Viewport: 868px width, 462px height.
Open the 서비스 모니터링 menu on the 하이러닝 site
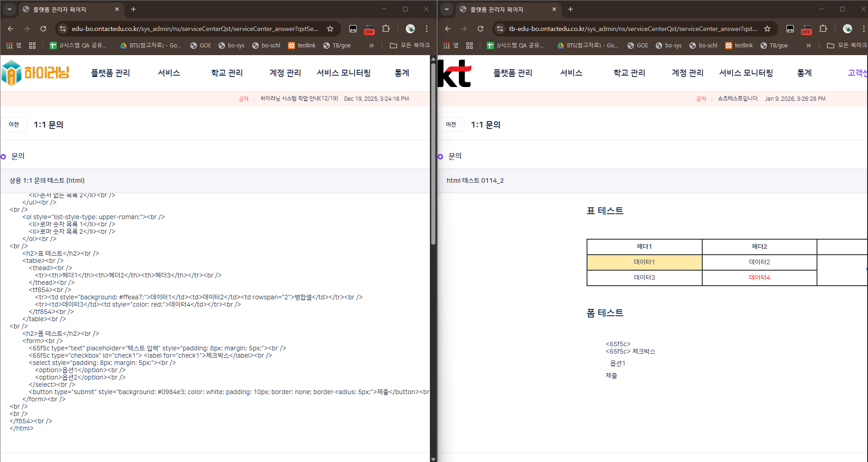pos(343,73)
